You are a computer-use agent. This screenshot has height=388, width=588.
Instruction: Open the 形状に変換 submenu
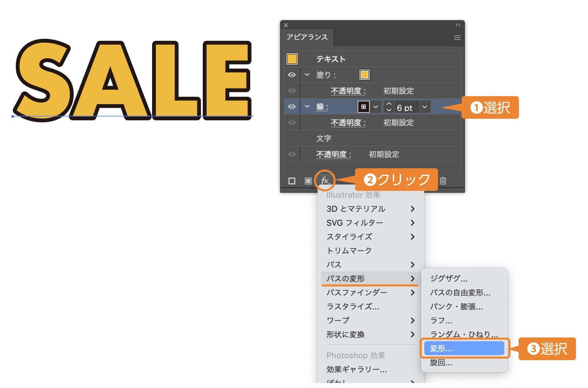pyautogui.click(x=371, y=335)
